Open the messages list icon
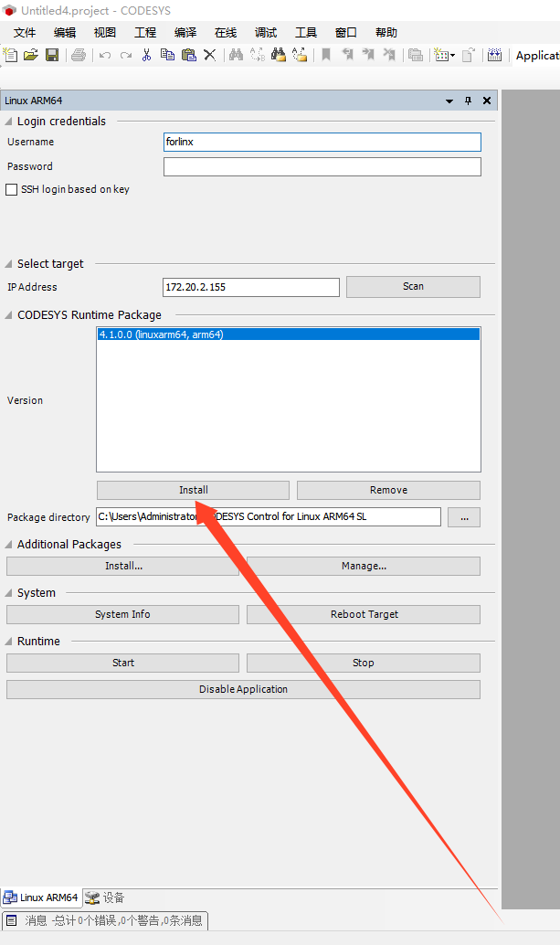The width and height of the screenshot is (560, 945). [12, 920]
